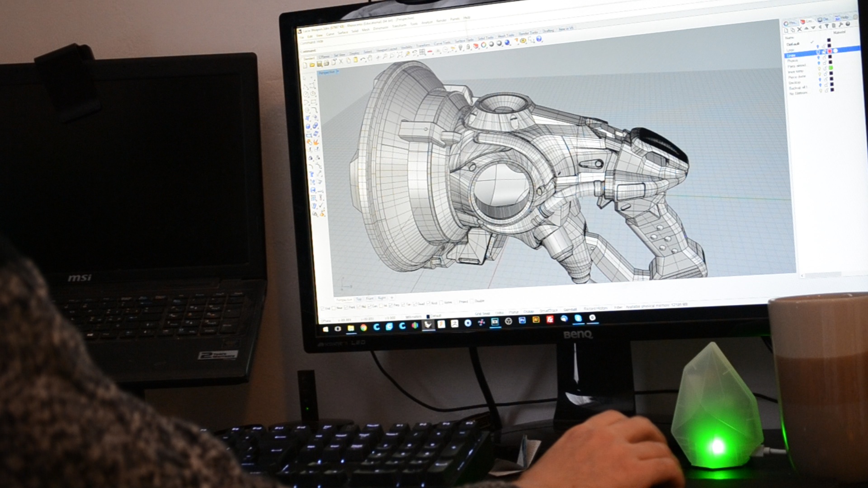This screenshot has width=868, height=488.
Task: Click the Zoom Extents icon in toolbar
Action: point(400,55)
